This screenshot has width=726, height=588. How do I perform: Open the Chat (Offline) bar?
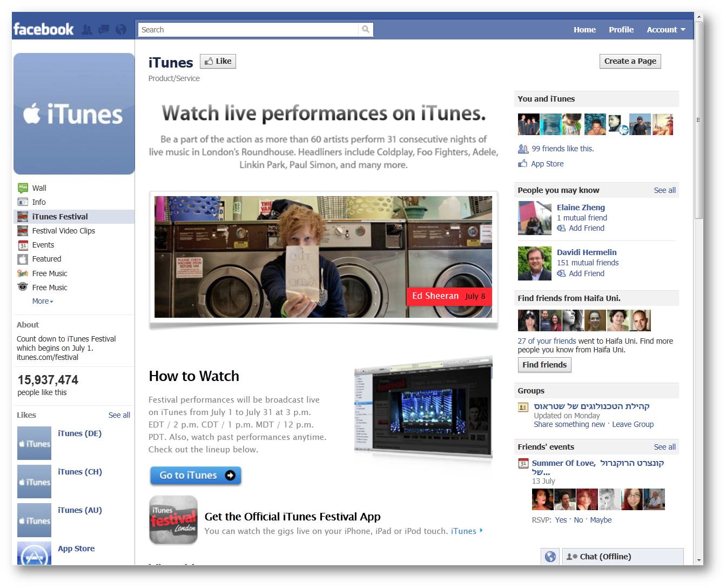[623, 557]
